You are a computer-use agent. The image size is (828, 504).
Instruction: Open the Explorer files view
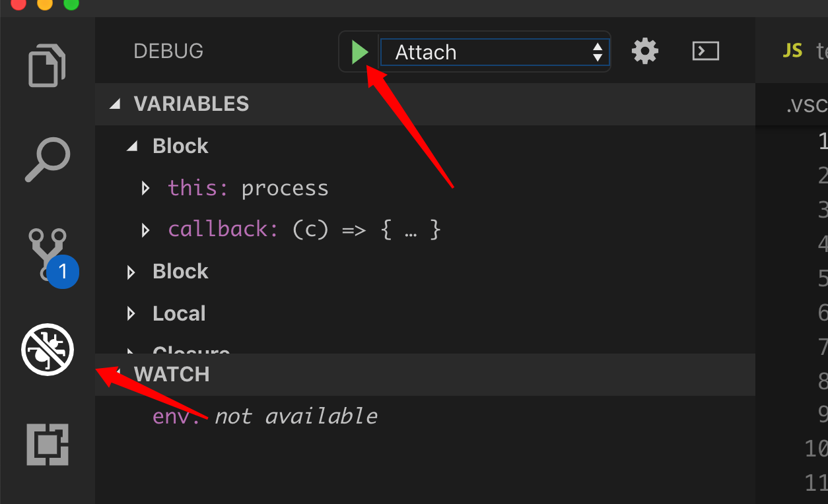[x=48, y=65]
